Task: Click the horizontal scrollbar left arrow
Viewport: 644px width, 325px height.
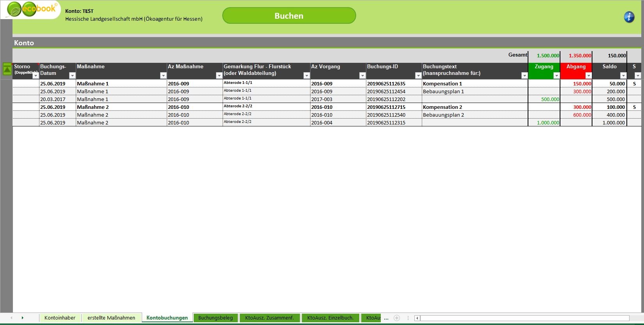Action: click(417, 318)
